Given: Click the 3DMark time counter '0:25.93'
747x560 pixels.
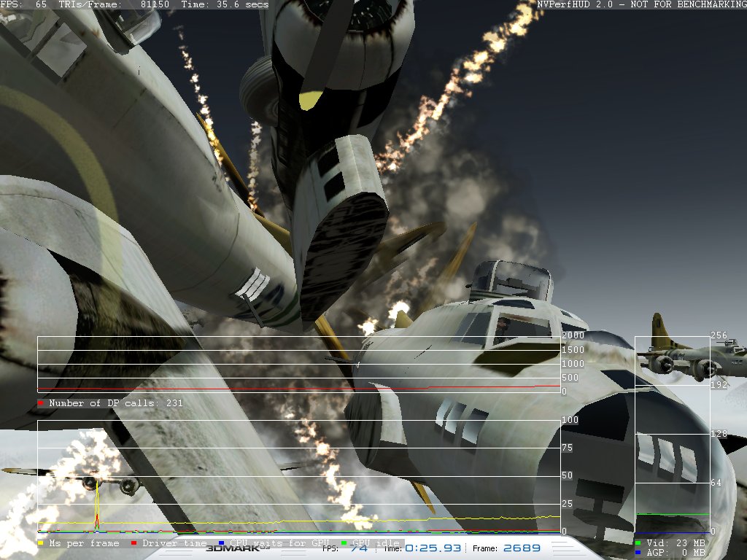Looking at the screenshot, I should pyautogui.click(x=433, y=548).
